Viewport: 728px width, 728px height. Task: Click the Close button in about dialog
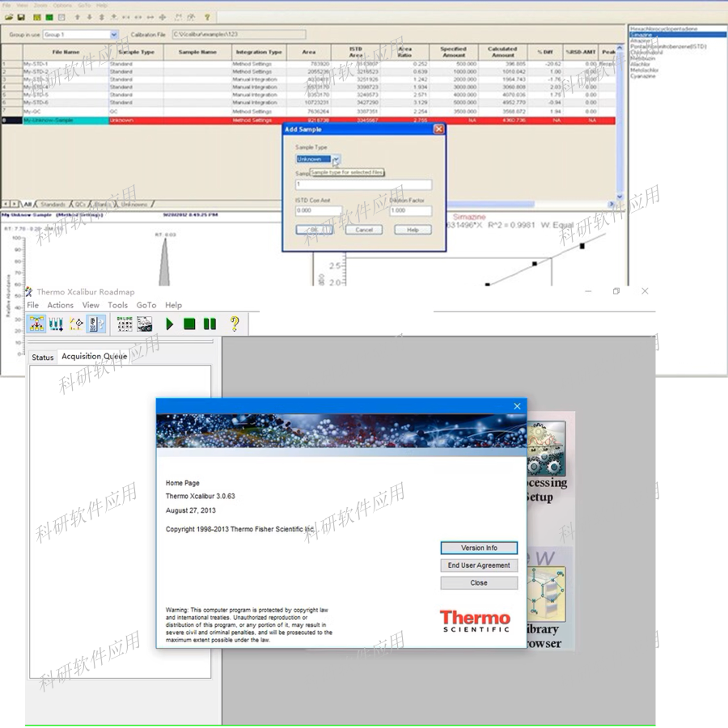coord(479,583)
